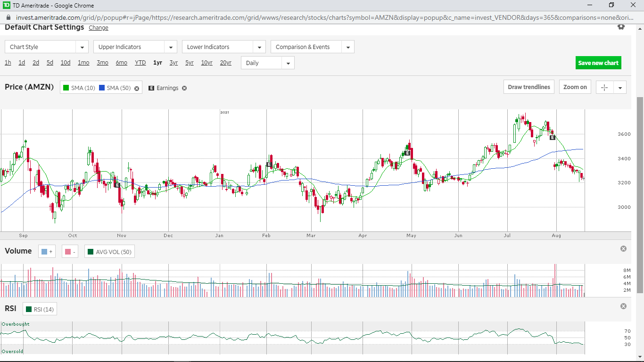Click the Aug label on the date axis
Image resolution: width=644 pixels, height=362 pixels.
pyautogui.click(x=556, y=235)
